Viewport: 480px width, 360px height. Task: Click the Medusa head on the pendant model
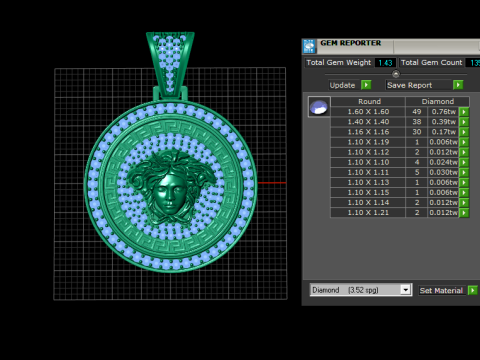pos(171,186)
